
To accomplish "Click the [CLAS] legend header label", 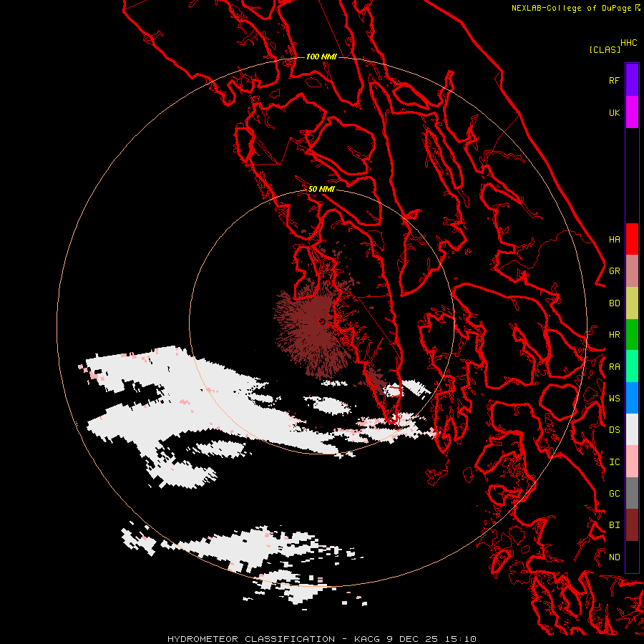I will 605,49.
